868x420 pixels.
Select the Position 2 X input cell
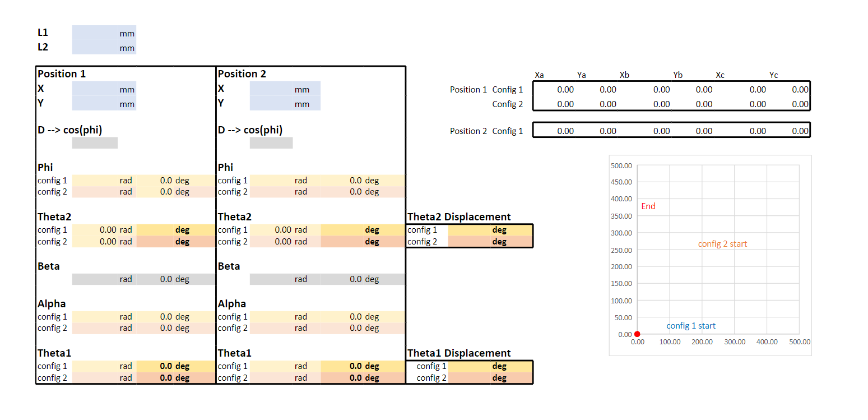pos(272,89)
